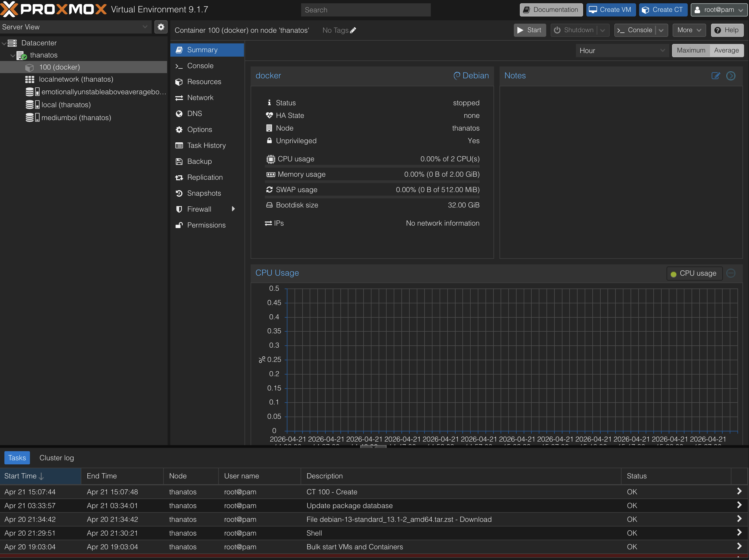Image resolution: width=749 pixels, height=560 pixels.
Task: Click the Memory usage progress bar
Action: coord(372,181)
